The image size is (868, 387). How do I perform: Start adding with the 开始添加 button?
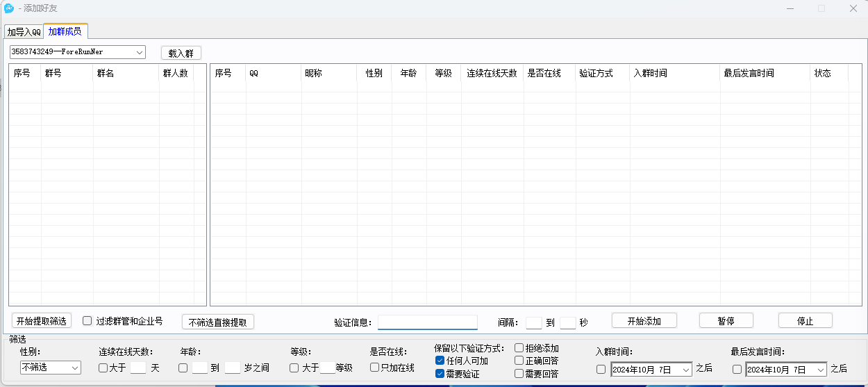pyautogui.click(x=644, y=321)
